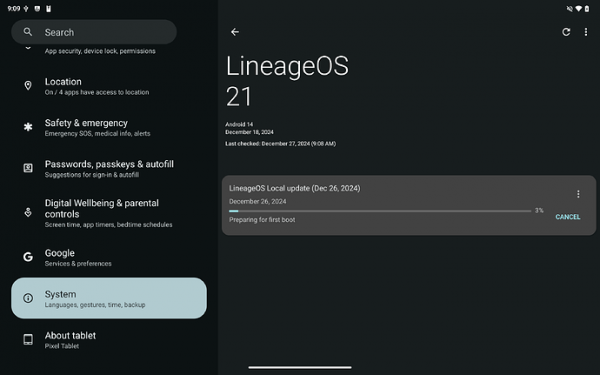Open Safety & emergency settings
The height and width of the screenshot is (375, 600).
(109, 127)
